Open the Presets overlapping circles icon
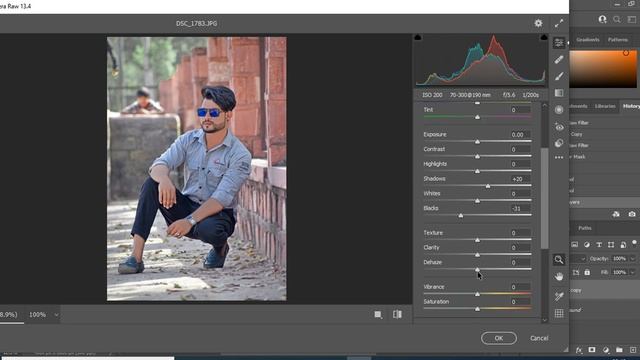Screen dimensions: 640x360 pyautogui.click(x=559, y=143)
